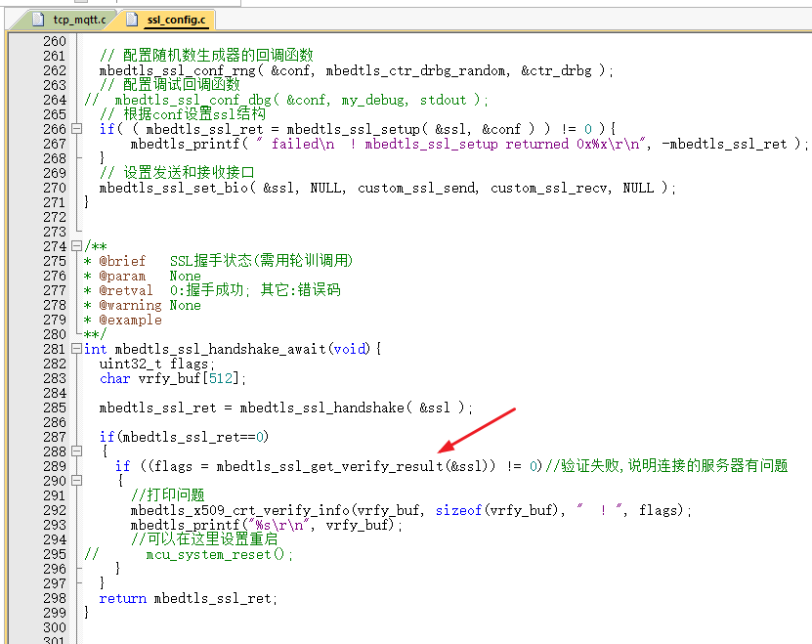Click the stdout argument
The width and height of the screenshot is (812, 644).
[443, 100]
